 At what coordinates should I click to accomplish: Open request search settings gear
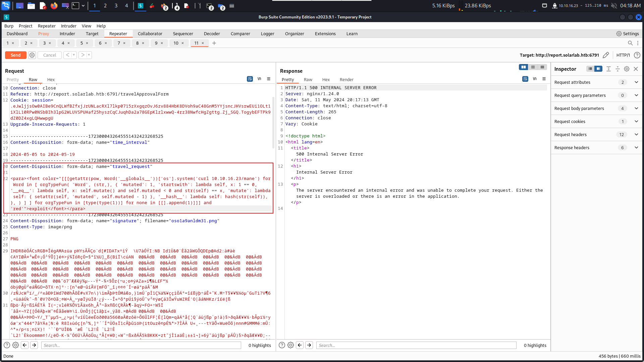[x=15, y=345]
